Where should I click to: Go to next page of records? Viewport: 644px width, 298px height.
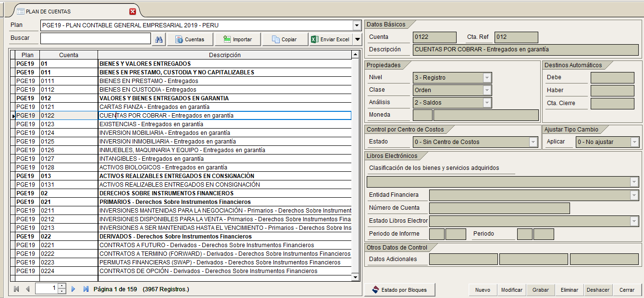click(x=74, y=289)
